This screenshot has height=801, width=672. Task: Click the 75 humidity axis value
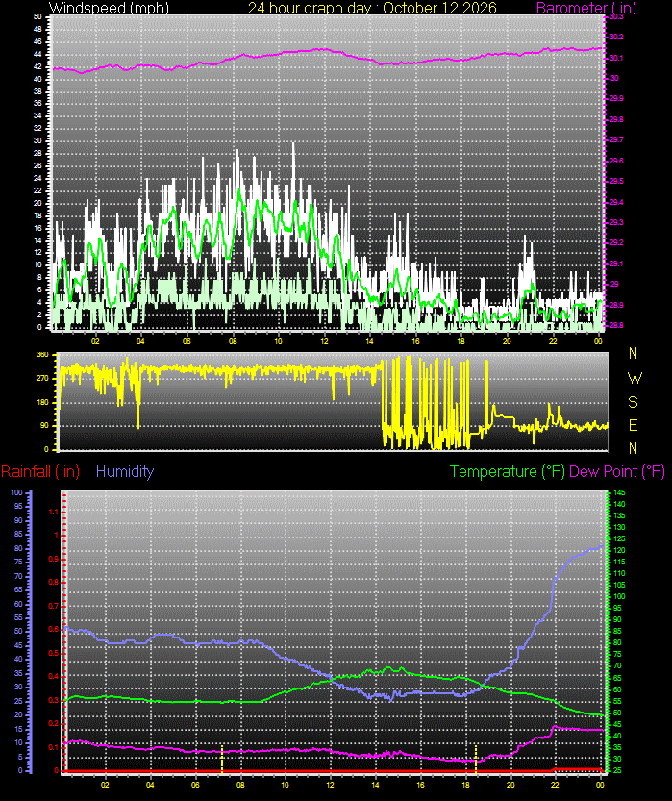coord(18,562)
